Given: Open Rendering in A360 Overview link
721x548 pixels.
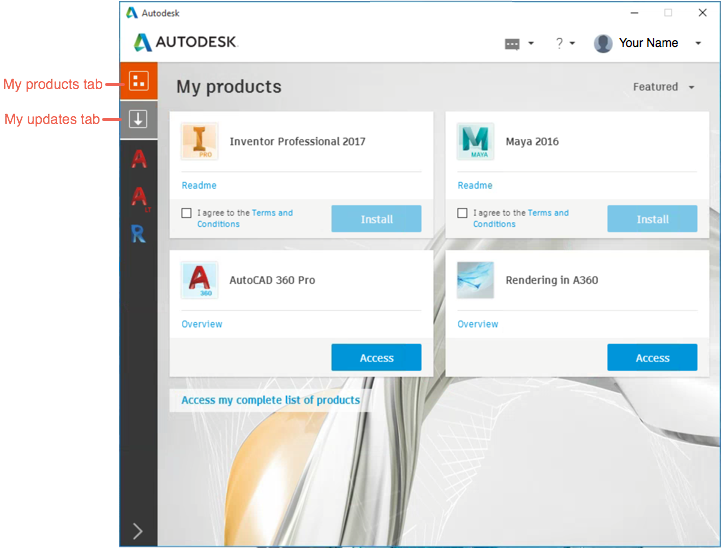Looking at the screenshot, I should [477, 324].
